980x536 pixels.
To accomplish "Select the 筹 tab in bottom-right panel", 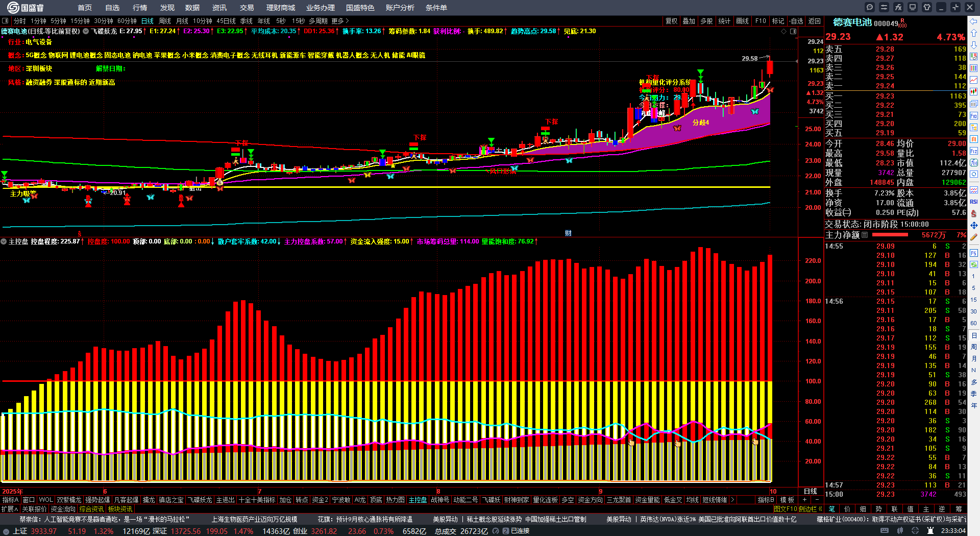I will point(959,509).
